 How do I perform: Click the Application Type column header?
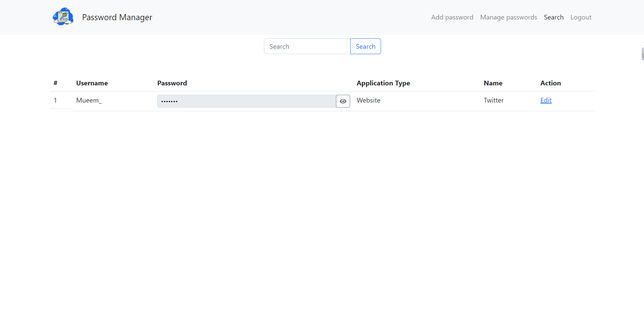tap(383, 83)
